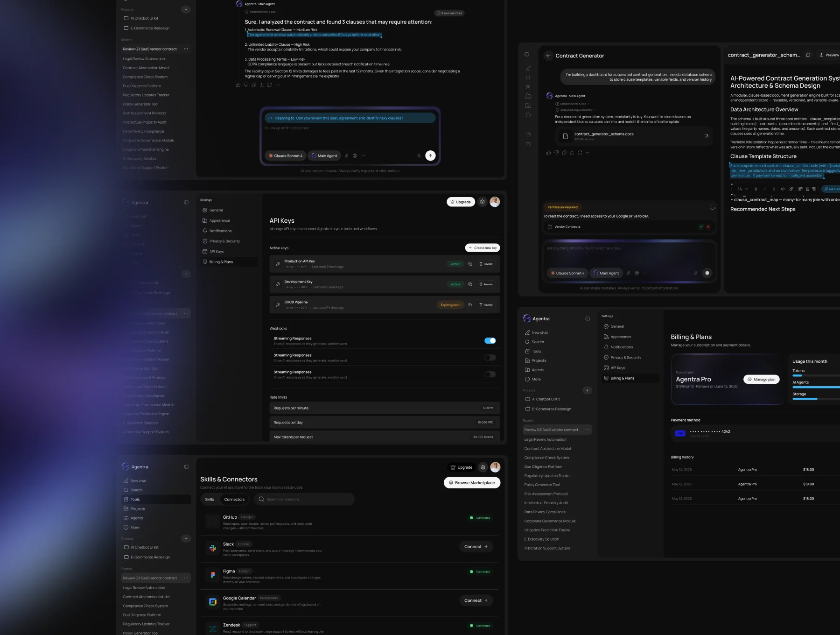The width and height of the screenshot is (840, 635).
Task: Regenerate the Contract Generator response
Action: click(x=580, y=153)
